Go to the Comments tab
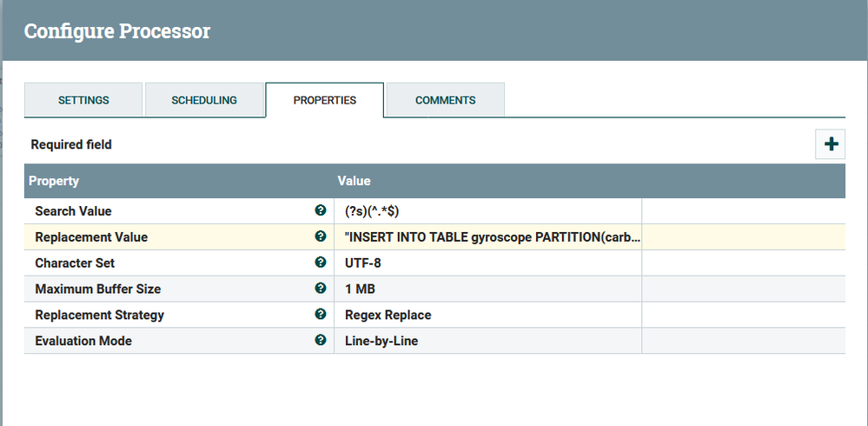This screenshot has width=868, height=426. pyautogui.click(x=445, y=100)
